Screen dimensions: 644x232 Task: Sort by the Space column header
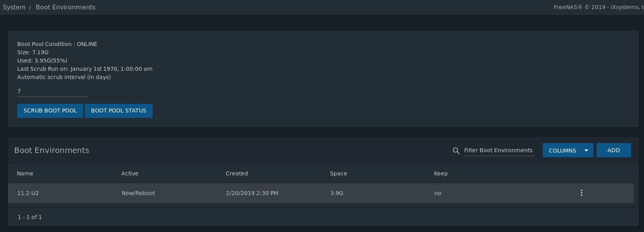click(338, 173)
